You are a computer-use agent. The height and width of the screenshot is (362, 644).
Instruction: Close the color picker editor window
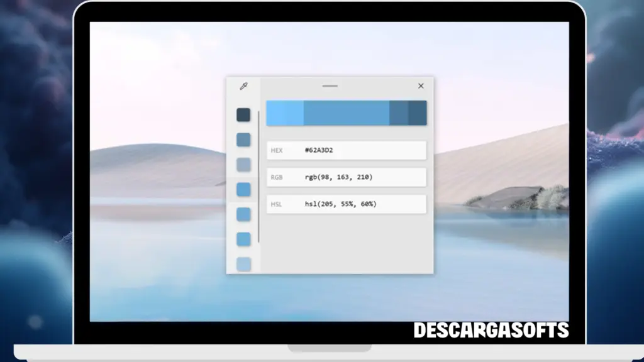pyautogui.click(x=420, y=86)
